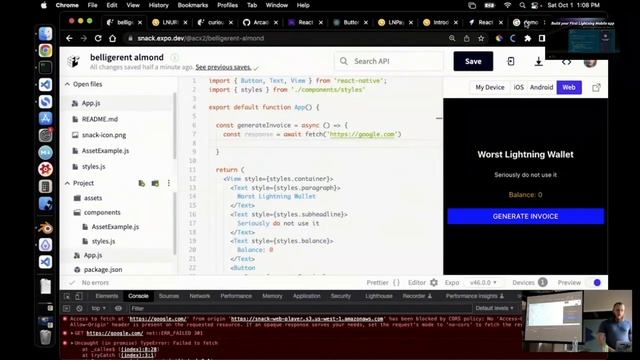This screenshot has height=360, width=640.
Task: Focus the console Filter field
Action: point(300,308)
